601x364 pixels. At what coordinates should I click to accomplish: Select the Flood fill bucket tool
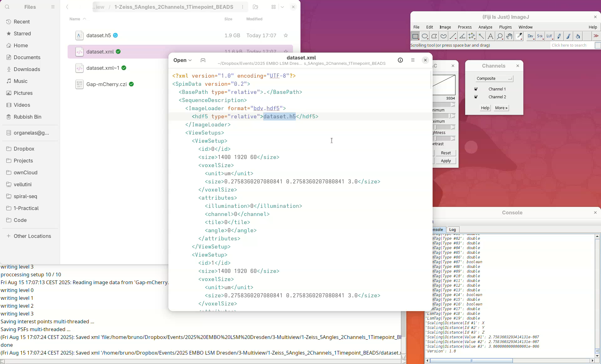[x=578, y=36]
